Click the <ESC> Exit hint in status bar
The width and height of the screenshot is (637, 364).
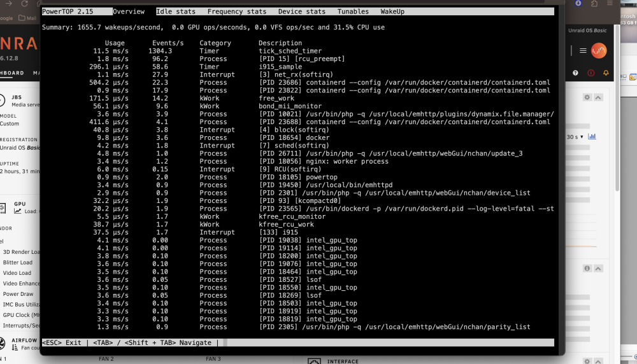62,343
